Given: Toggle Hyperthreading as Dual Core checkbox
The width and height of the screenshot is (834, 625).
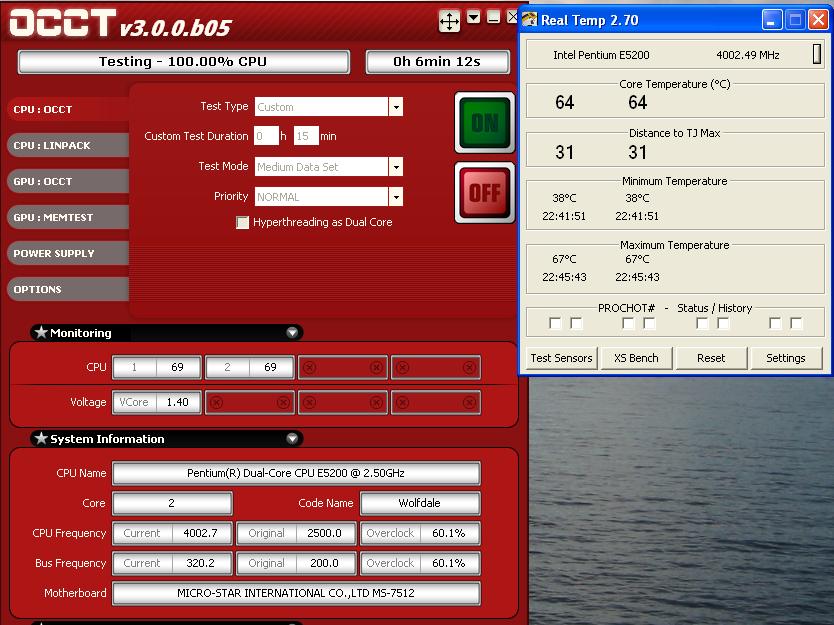Looking at the screenshot, I should tap(243, 222).
